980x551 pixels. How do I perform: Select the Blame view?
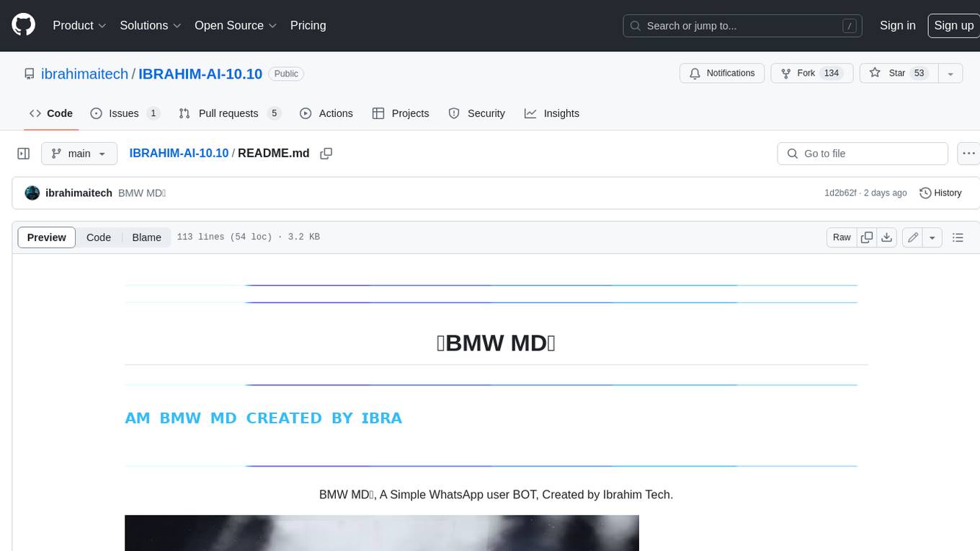[146, 237]
